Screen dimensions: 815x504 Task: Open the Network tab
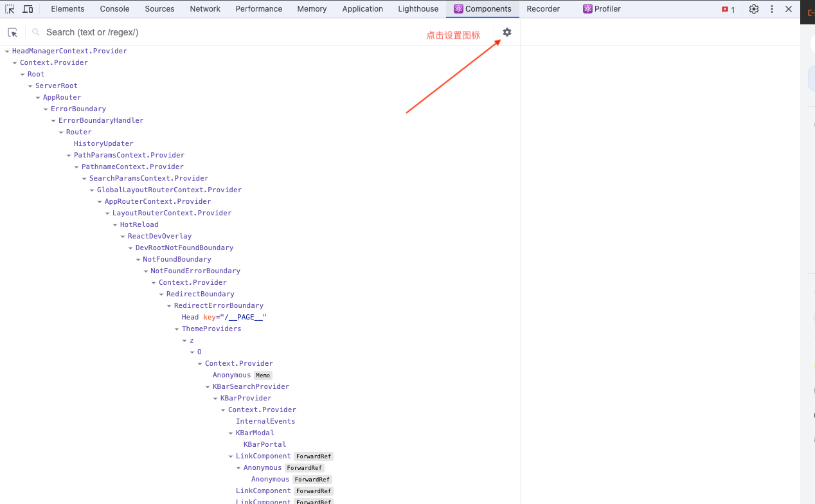[205, 9]
